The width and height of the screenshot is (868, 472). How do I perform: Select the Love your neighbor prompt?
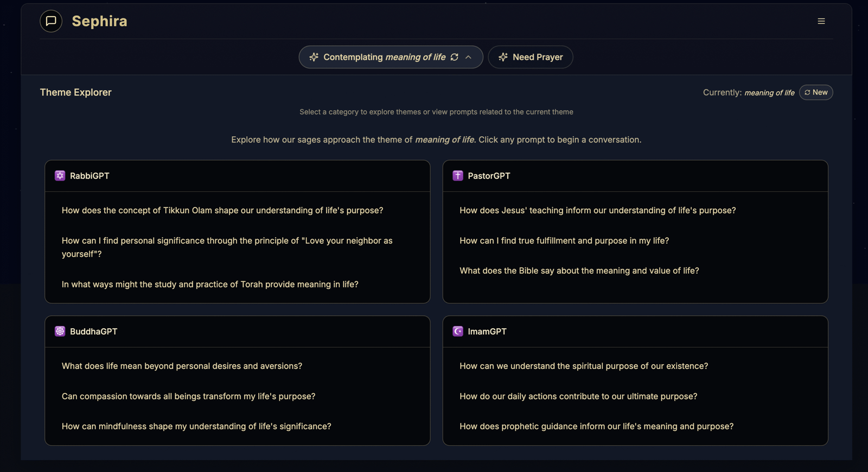pyautogui.click(x=227, y=247)
